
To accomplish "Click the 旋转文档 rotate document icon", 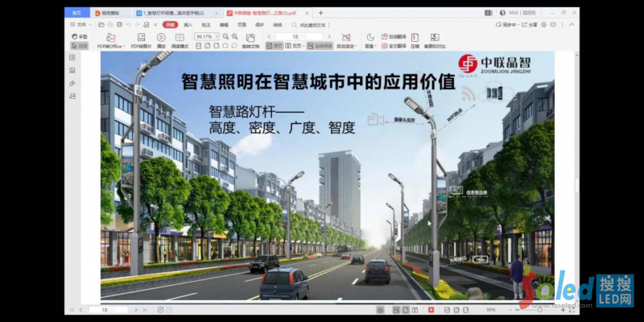I will 250,39.
